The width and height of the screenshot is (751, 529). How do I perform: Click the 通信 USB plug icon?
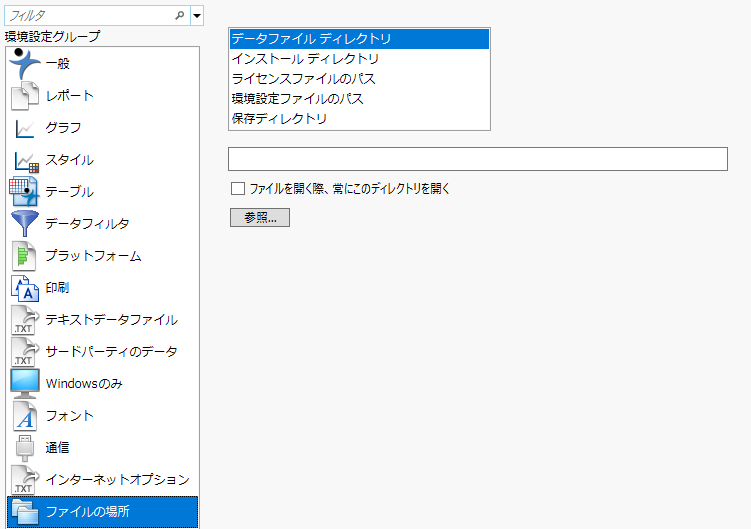(x=25, y=448)
